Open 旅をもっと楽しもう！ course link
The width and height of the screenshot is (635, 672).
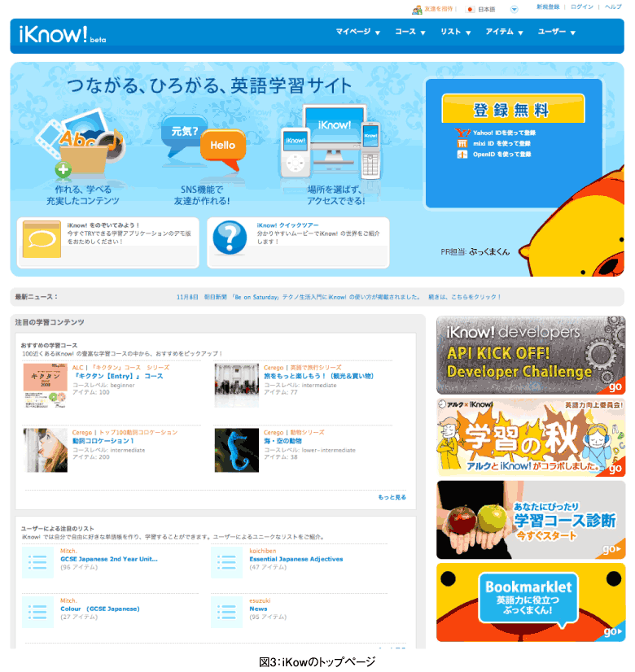(x=318, y=377)
